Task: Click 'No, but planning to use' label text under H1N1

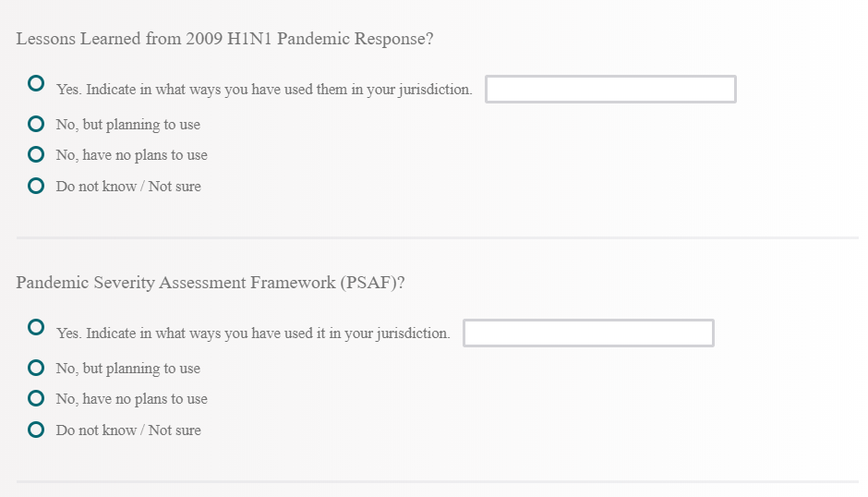Action: click(128, 125)
